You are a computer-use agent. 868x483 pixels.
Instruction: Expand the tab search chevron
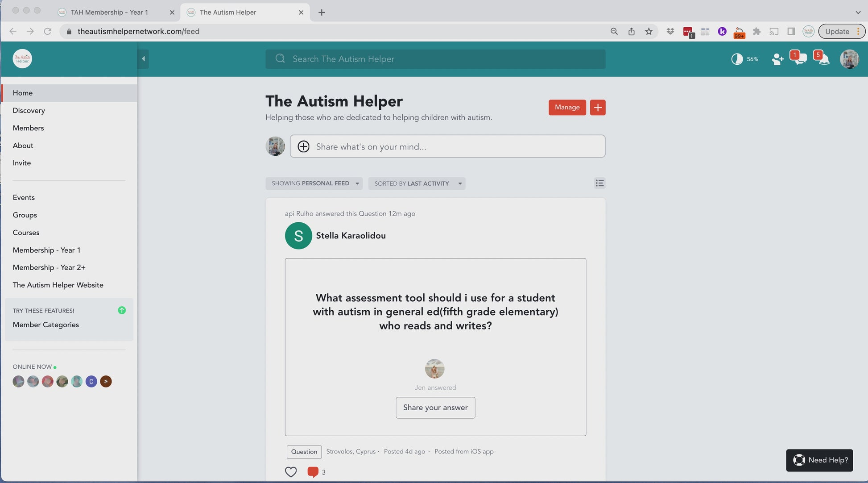pyautogui.click(x=858, y=12)
